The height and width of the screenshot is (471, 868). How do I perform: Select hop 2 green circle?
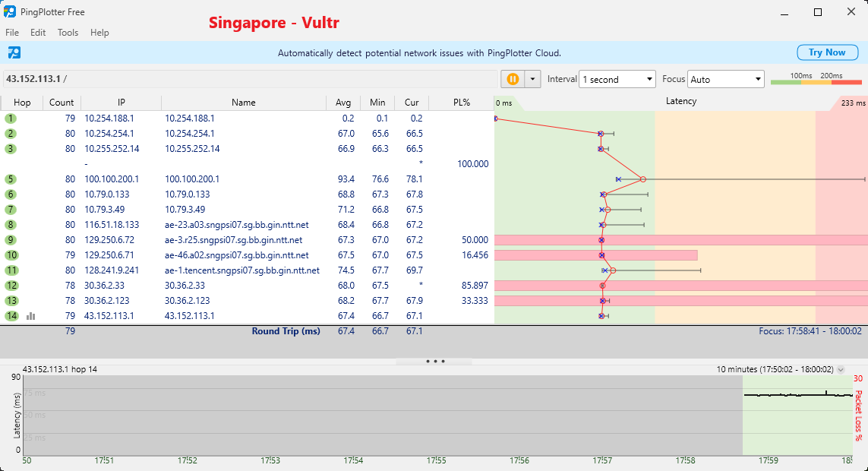coord(11,134)
